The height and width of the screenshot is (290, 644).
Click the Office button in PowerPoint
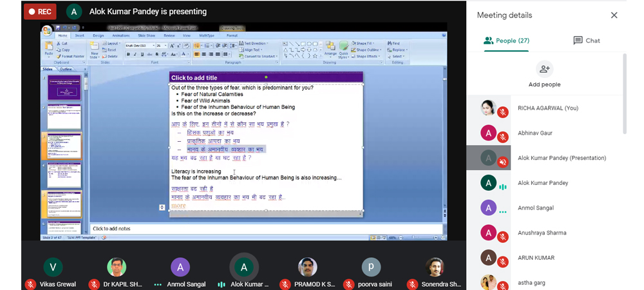[x=47, y=31]
